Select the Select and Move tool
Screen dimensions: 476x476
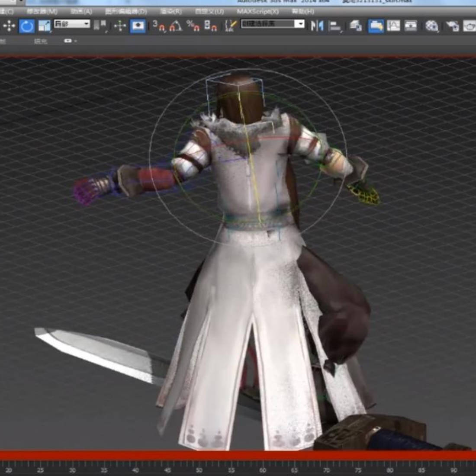pos(9,26)
